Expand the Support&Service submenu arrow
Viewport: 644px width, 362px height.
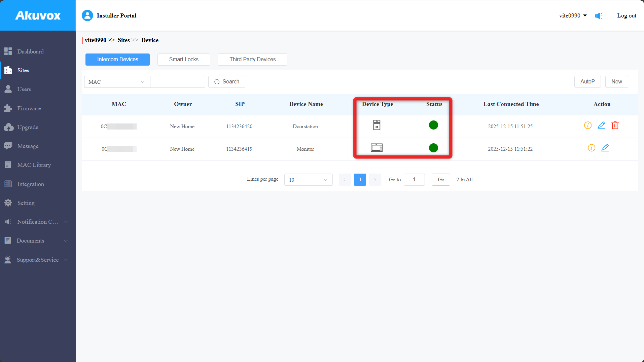coord(66,260)
